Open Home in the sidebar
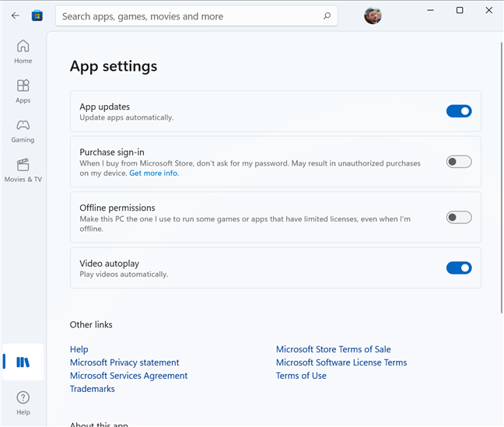The width and height of the screenshot is (504, 427). click(x=23, y=51)
